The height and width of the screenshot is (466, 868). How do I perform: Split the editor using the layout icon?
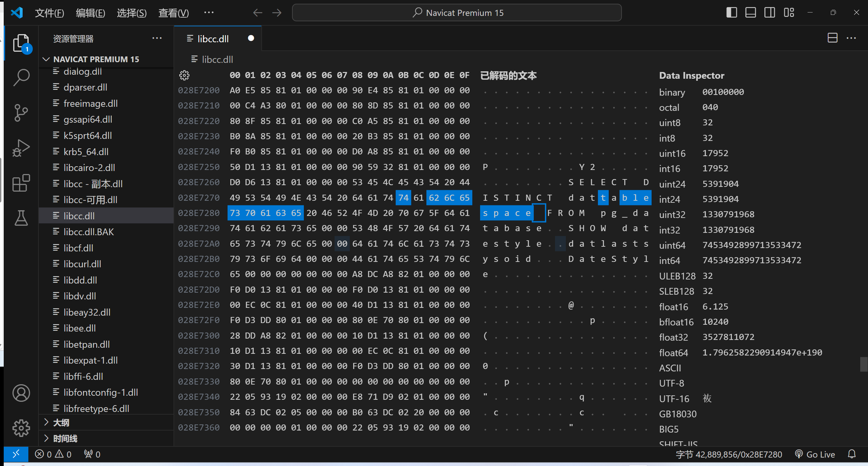pos(832,38)
